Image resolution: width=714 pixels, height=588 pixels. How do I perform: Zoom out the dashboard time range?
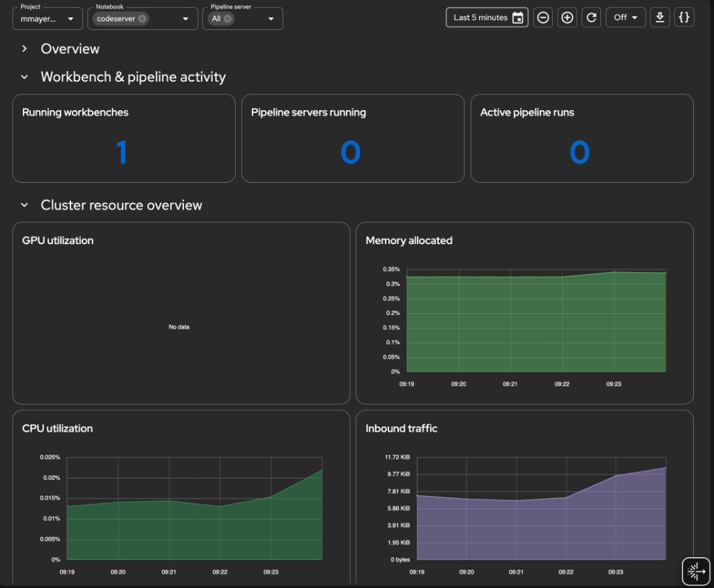pyautogui.click(x=542, y=17)
